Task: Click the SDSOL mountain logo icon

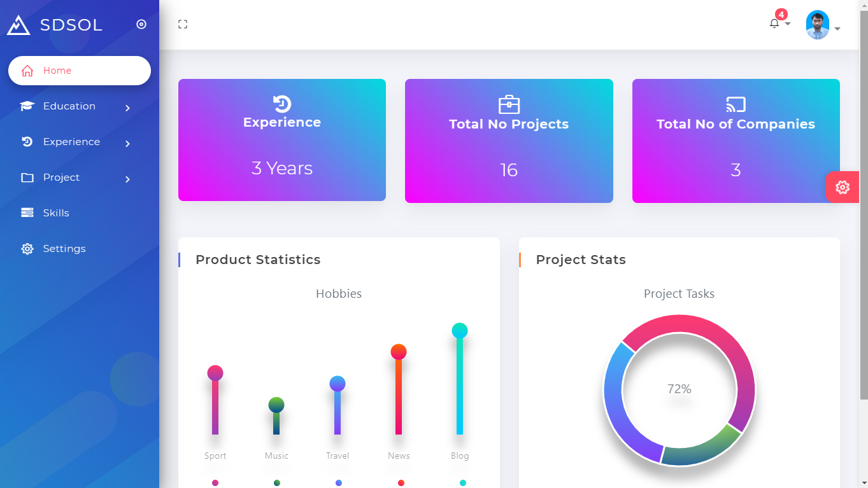Action: coord(18,25)
